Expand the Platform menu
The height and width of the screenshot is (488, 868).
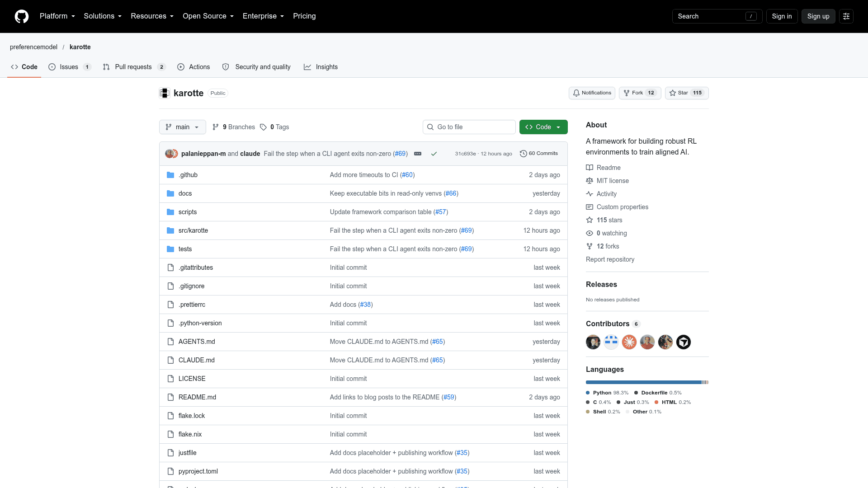tap(57, 16)
